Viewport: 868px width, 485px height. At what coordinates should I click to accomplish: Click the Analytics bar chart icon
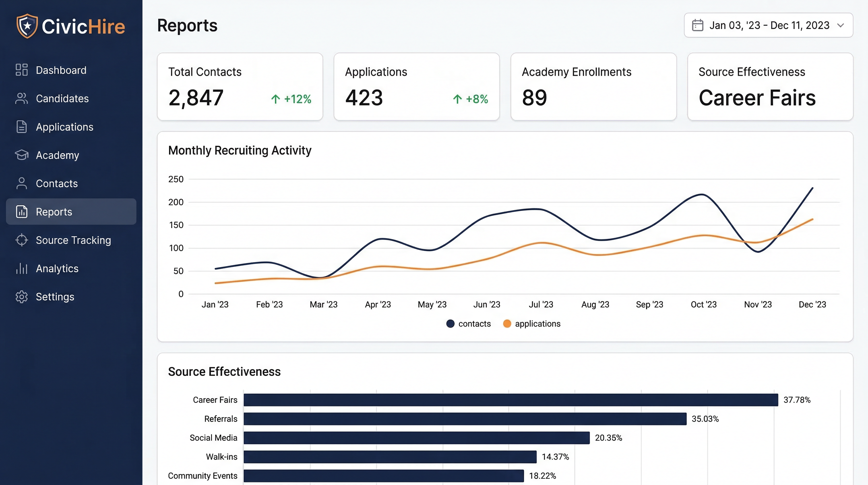click(x=21, y=268)
